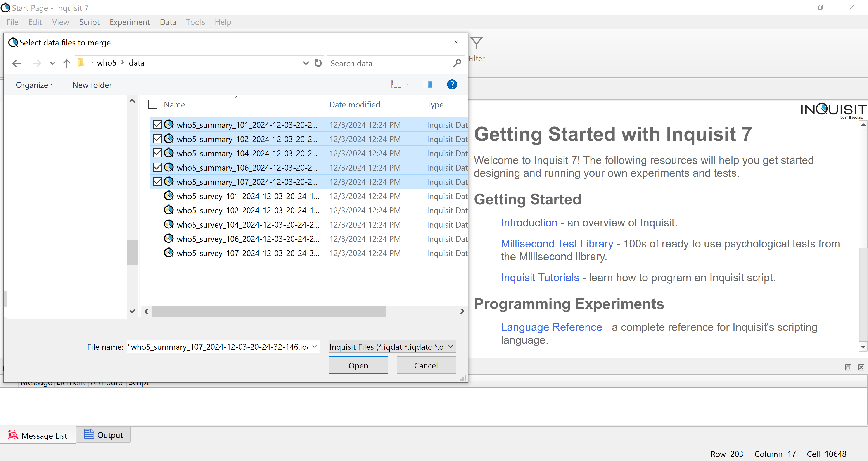Click the Open button

pyautogui.click(x=358, y=365)
